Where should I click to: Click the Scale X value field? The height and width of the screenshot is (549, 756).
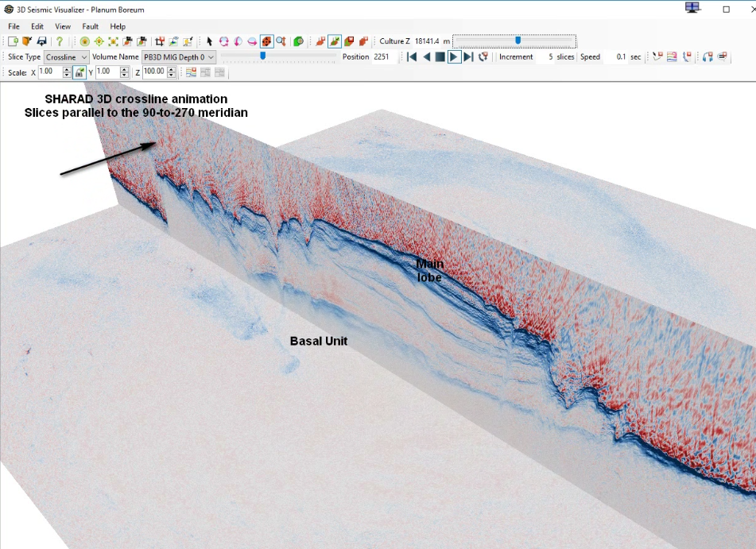click(50, 72)
